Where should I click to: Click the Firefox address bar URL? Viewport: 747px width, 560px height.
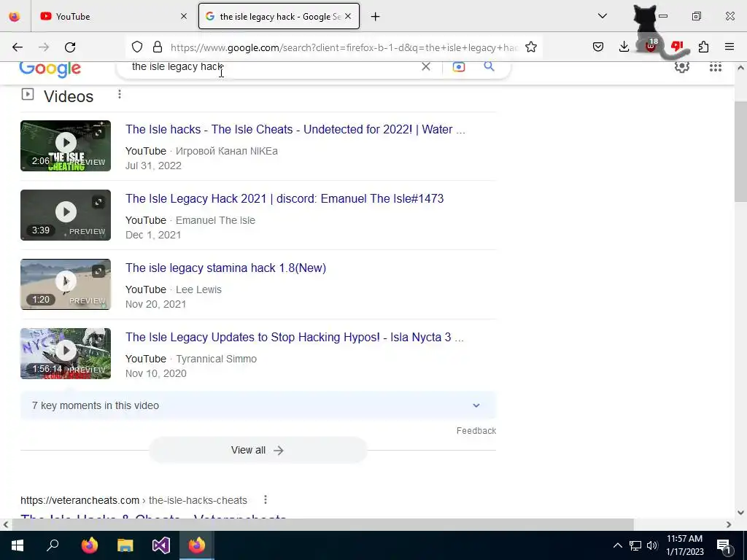344,47
